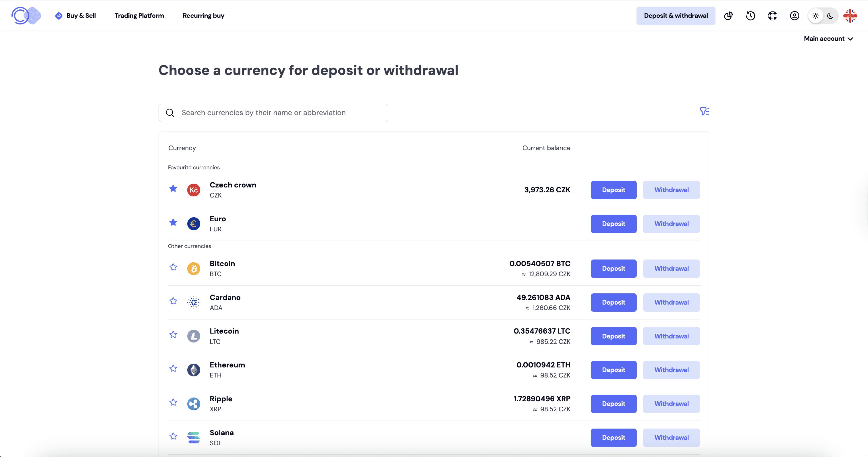Open the Buy & Sell menu
The height and width of the screenshot is (457, 868).
pyautogui.click(x=76, y=16)
